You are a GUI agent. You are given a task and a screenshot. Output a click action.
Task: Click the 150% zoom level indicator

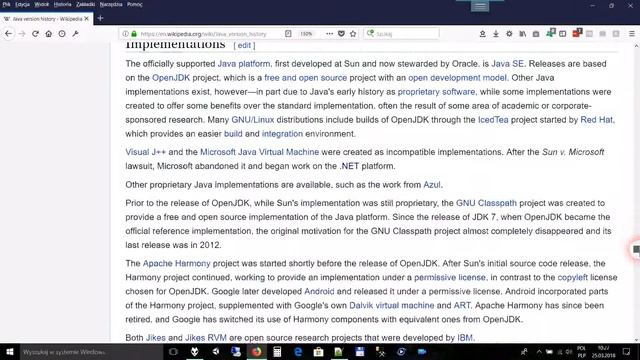(x=306, y=34)
